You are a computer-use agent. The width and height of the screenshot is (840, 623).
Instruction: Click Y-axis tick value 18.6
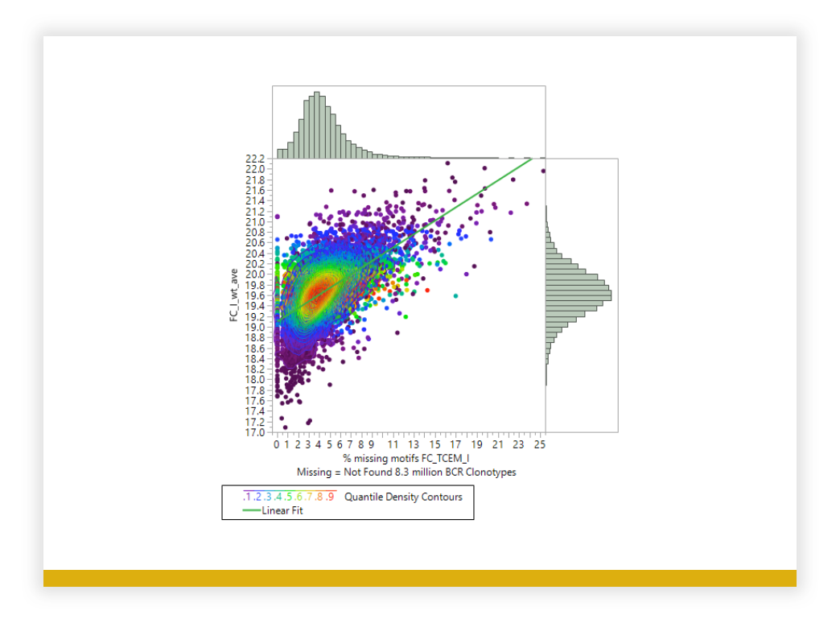pos(255,349)
